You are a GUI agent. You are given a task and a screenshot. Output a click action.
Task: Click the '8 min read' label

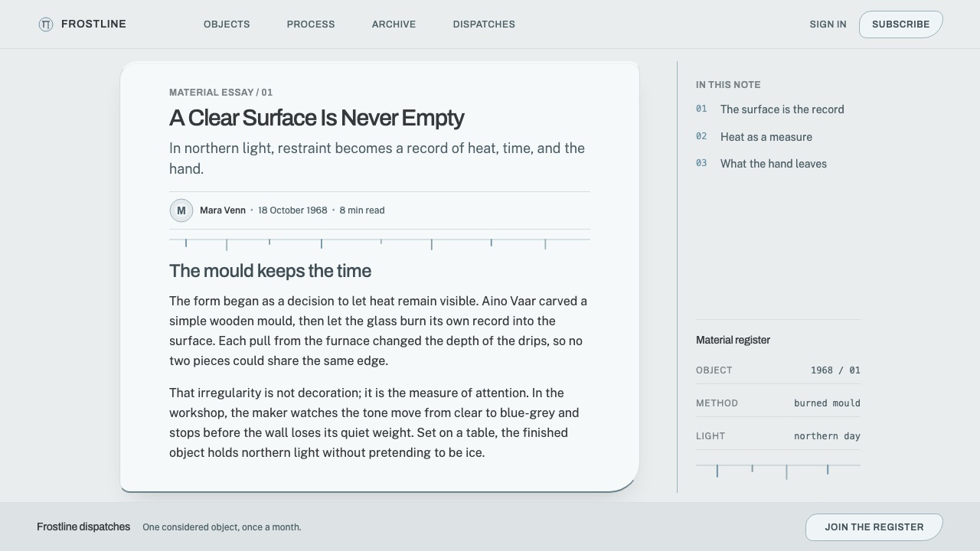click(362, 210)
